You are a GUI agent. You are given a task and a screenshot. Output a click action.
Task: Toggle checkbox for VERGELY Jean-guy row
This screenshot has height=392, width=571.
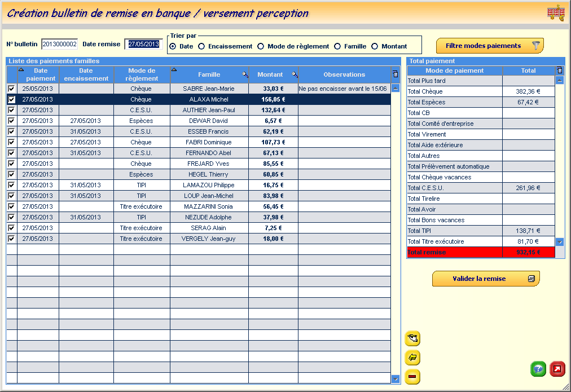pyautogui.click(x=11, y=239)
